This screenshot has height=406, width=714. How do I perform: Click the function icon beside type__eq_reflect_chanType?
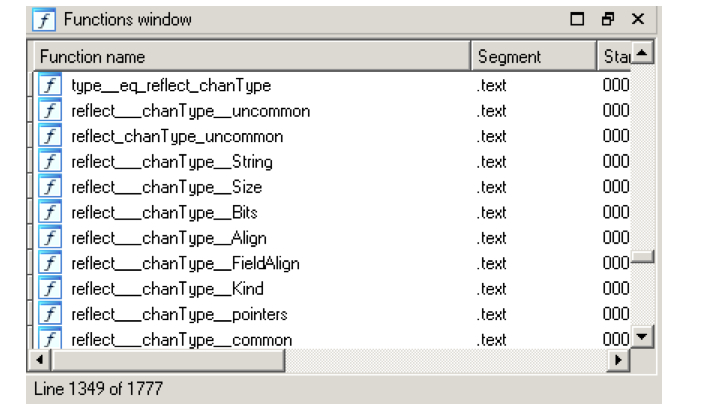(50, 85)
